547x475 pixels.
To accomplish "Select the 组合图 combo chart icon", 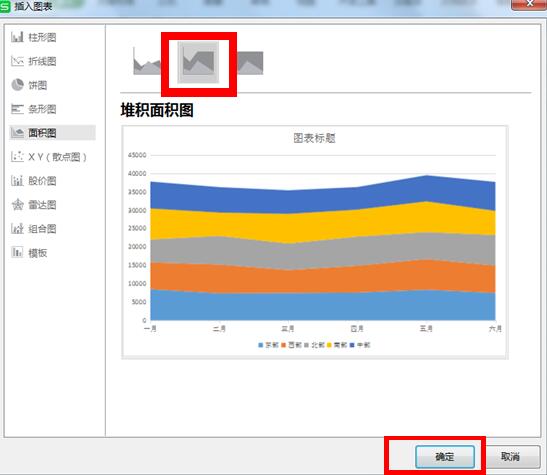I will coord(17,228).
